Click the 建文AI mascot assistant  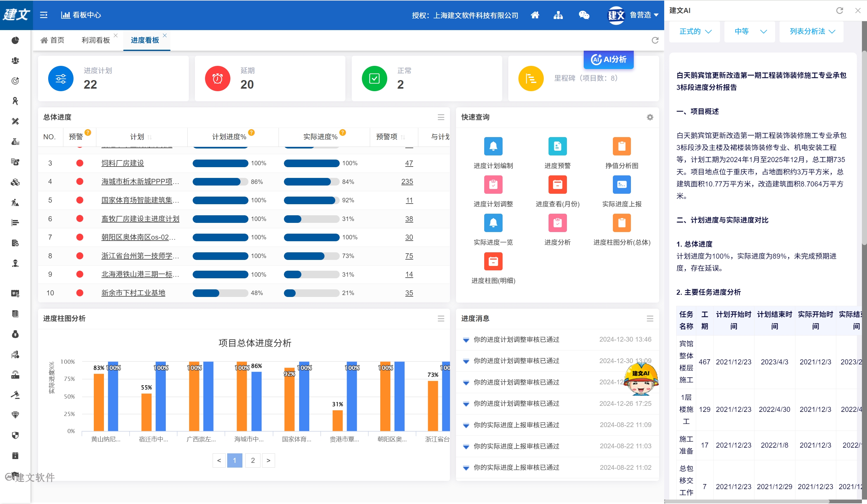tap(640, 378)
